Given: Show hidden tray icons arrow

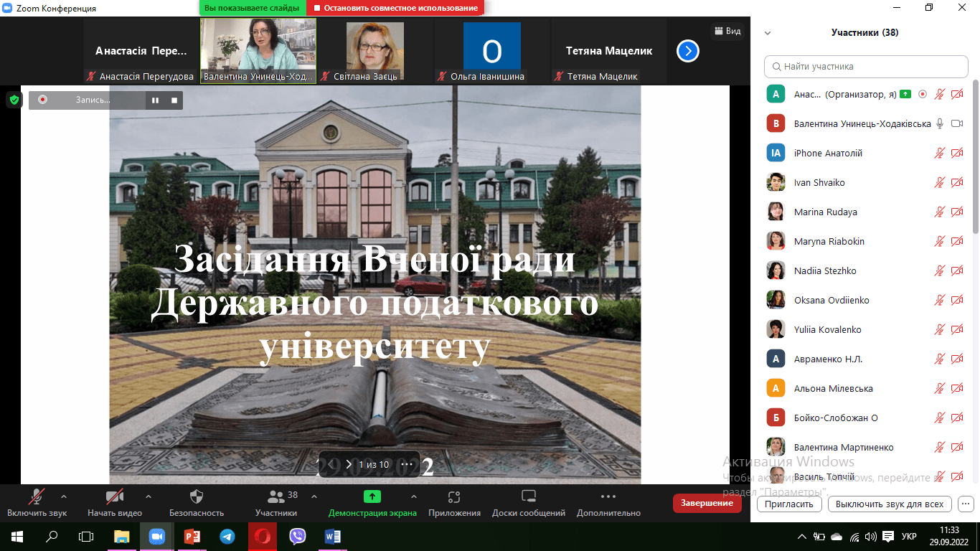Looking at the screenshot, I should [x=801, y=536].
